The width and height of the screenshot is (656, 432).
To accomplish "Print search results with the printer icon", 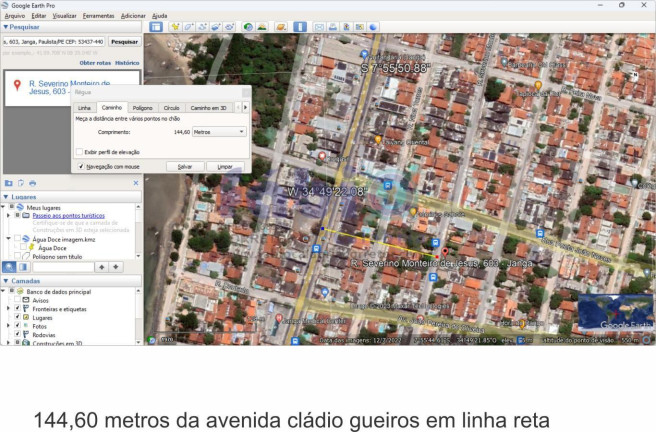I will coord(32,183).
